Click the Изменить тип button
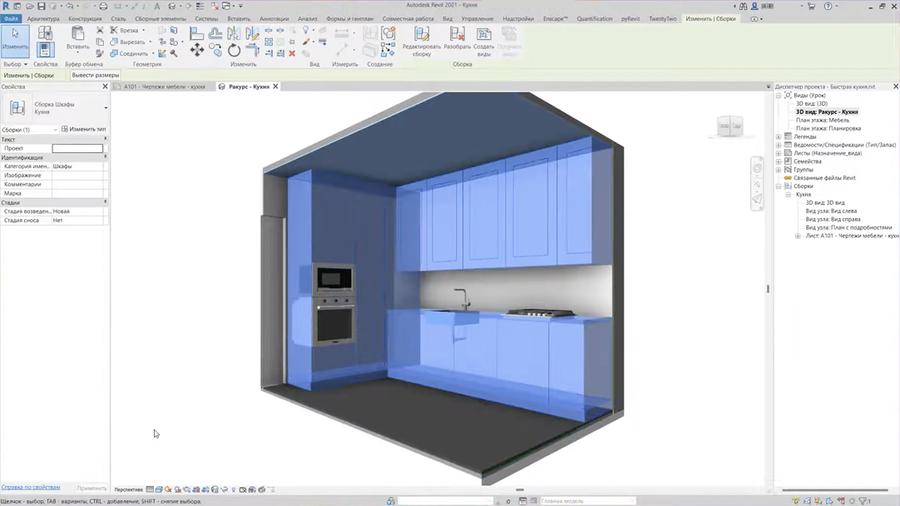 coord(84,129)
